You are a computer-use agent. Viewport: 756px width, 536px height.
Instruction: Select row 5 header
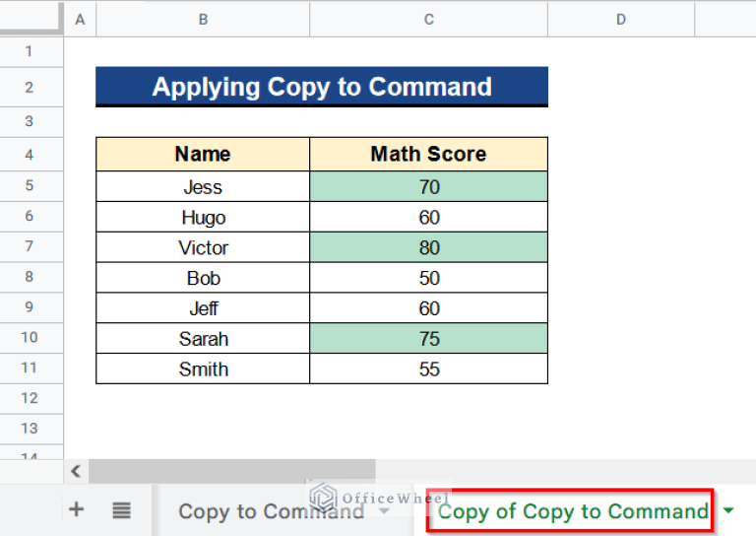click(30, 186)
